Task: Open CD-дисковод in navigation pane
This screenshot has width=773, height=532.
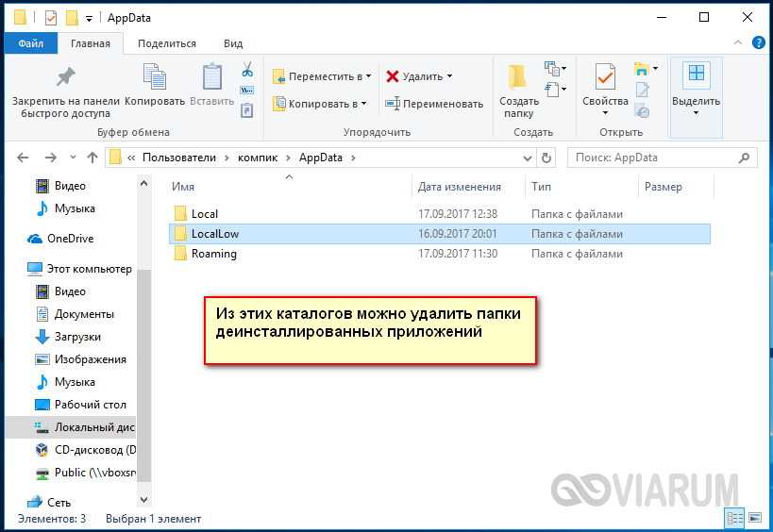Action: coord(86,450)
